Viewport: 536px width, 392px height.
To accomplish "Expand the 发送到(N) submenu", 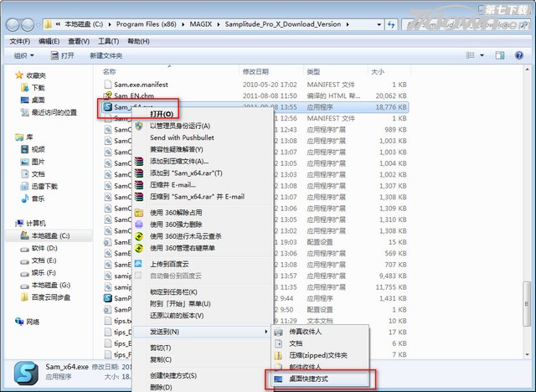I will (202, 332).
